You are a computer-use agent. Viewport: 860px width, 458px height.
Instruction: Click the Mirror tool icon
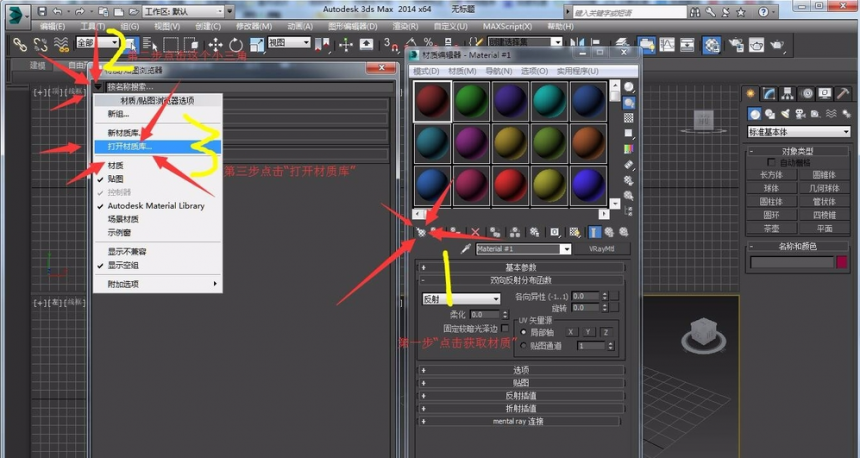coord(576,44)
